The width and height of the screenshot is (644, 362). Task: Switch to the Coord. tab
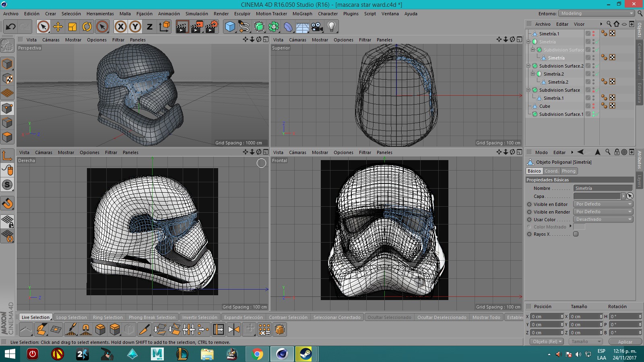pyautogui.click(x=551, y=171)
